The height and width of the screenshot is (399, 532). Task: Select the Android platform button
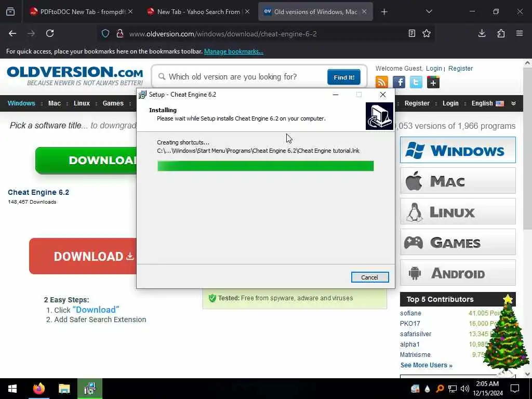click(x=458, y=273)
